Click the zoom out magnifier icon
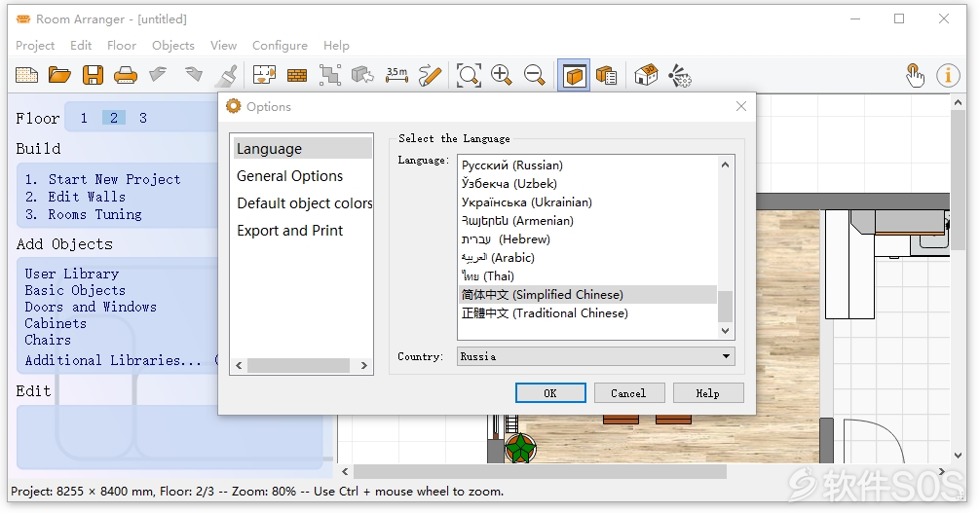The image size is (980, 513). [535, 76]
